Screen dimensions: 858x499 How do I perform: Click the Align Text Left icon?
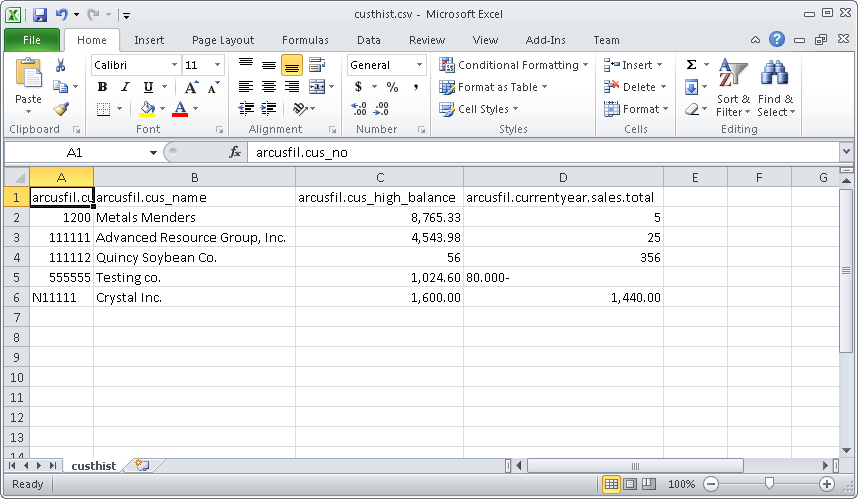pos(246,87)
